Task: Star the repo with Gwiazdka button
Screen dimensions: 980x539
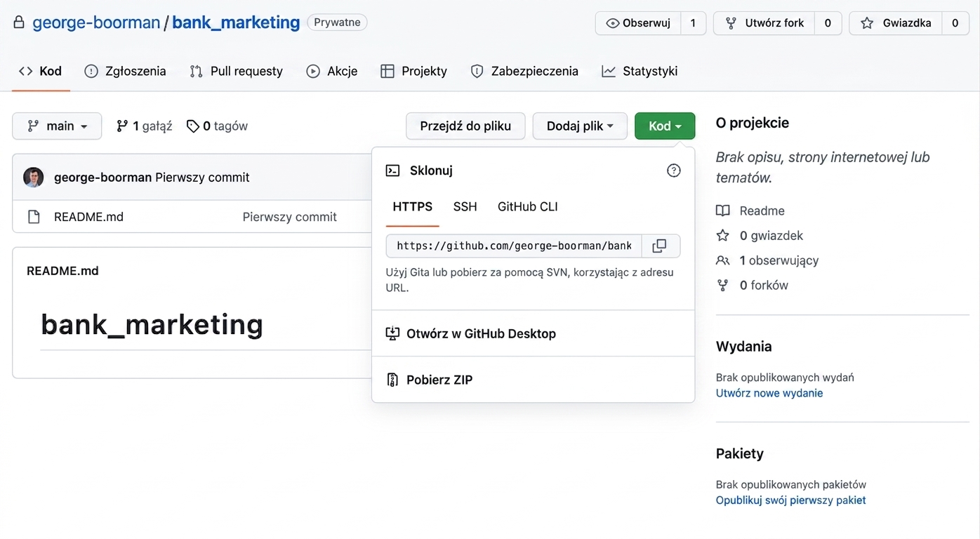Action: pos(896,23)
